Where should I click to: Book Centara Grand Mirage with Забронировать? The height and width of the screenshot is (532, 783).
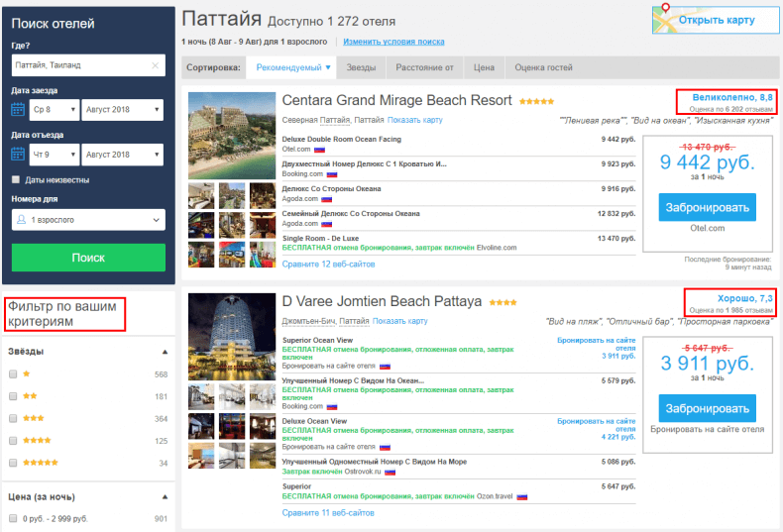707,207
